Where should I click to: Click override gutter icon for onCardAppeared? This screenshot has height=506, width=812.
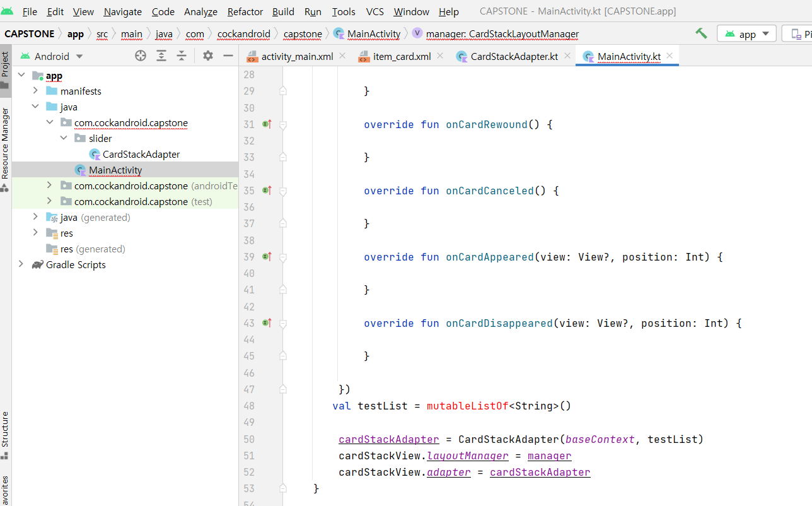pos(267,257)
